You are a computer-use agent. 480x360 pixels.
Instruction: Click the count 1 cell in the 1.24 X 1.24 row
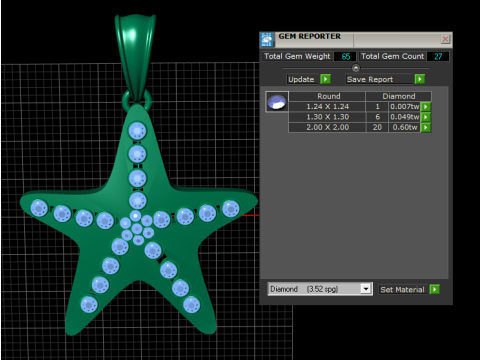pos(377,107)
